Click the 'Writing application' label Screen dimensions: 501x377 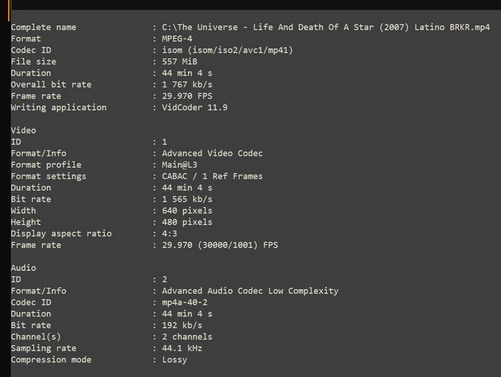point(59,107)
